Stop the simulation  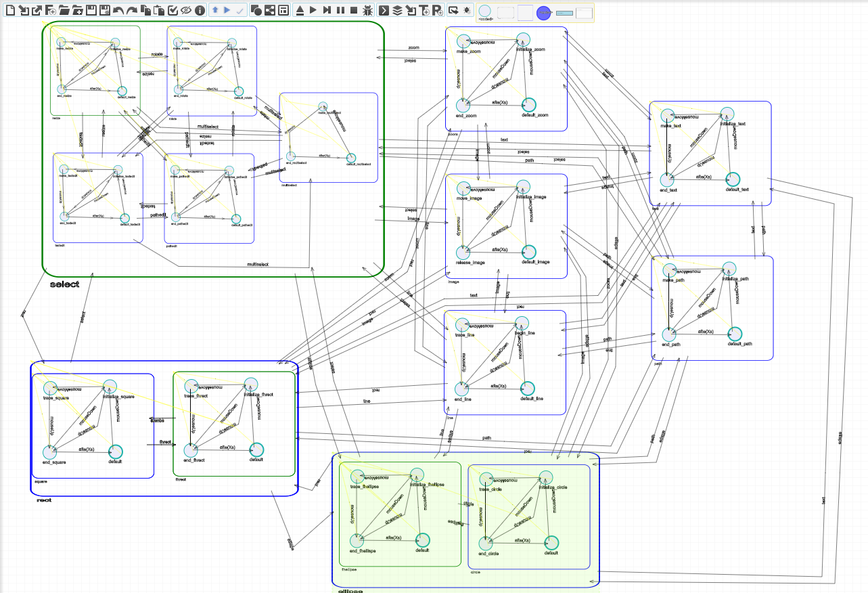tap(354, 10)
